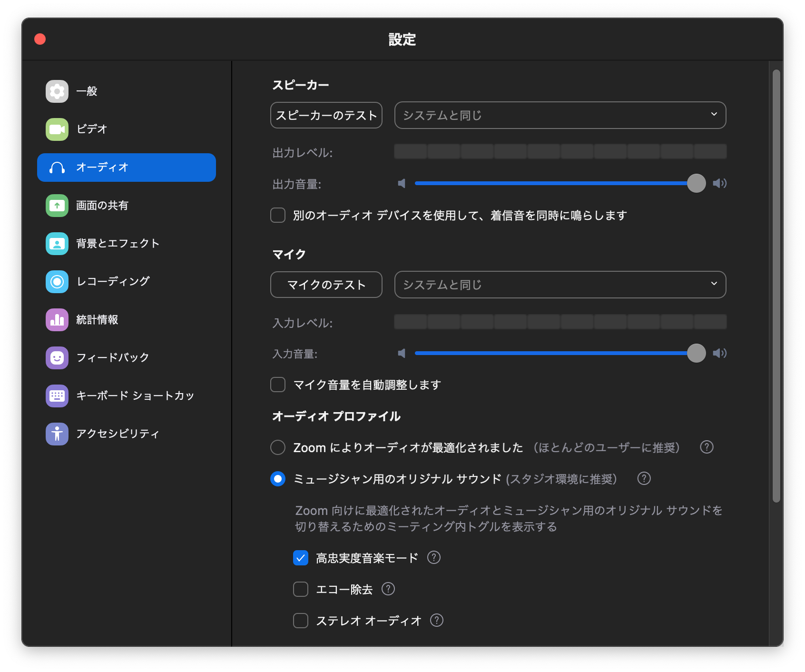
Task: Select Zoom によりオーディオが最適化されました radio option
Action: point(277,447)
